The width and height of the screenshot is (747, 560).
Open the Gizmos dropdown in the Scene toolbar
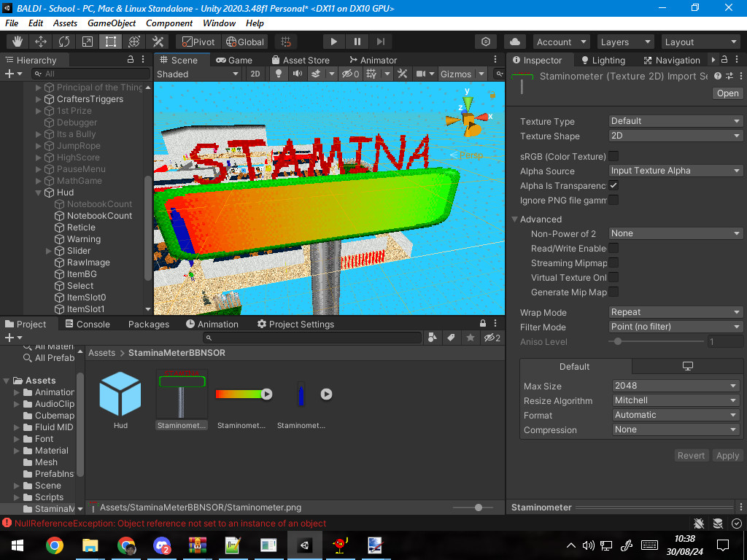(461, 74)
